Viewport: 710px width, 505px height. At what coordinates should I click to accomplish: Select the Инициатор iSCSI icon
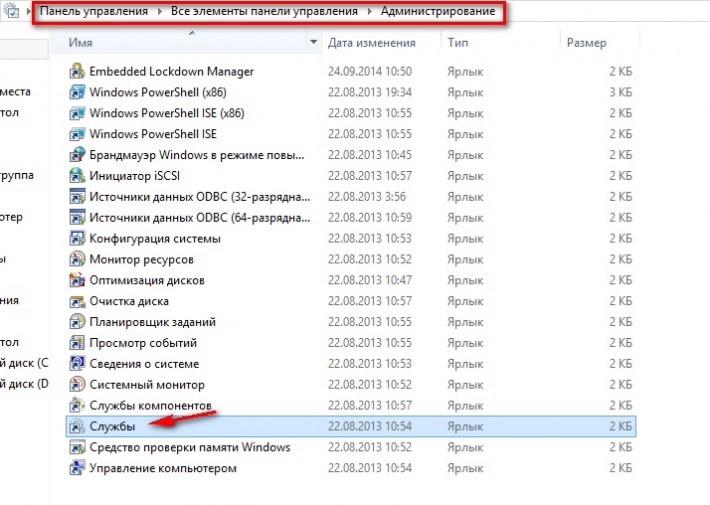(77, 176)
